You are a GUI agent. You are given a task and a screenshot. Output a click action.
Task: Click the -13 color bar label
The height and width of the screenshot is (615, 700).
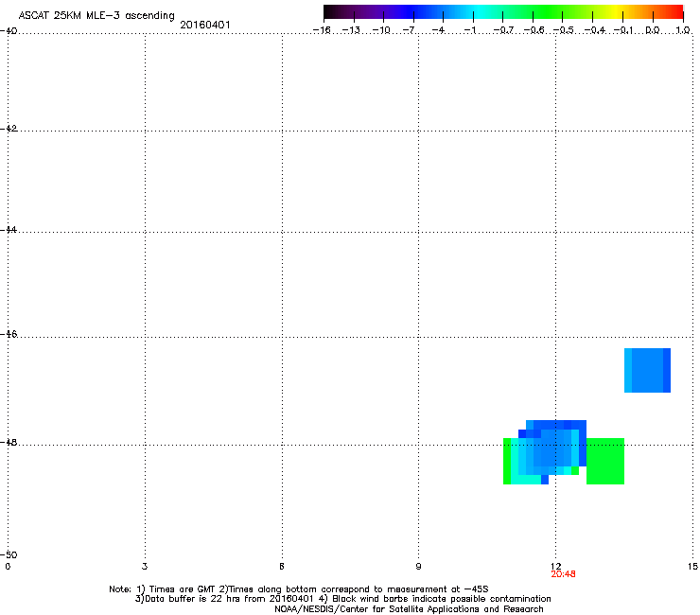click(x=351, y=30)
